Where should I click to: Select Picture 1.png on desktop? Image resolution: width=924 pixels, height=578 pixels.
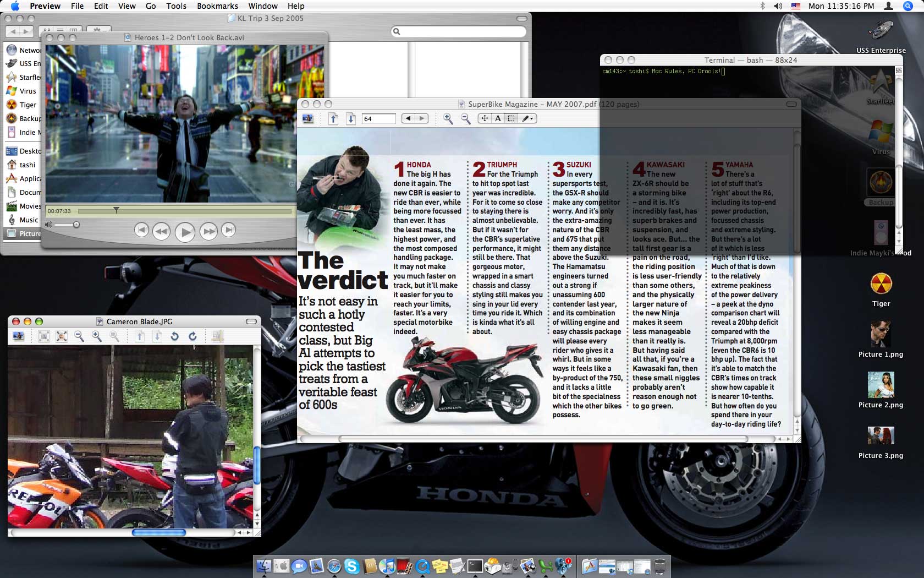tap(881, 340)
